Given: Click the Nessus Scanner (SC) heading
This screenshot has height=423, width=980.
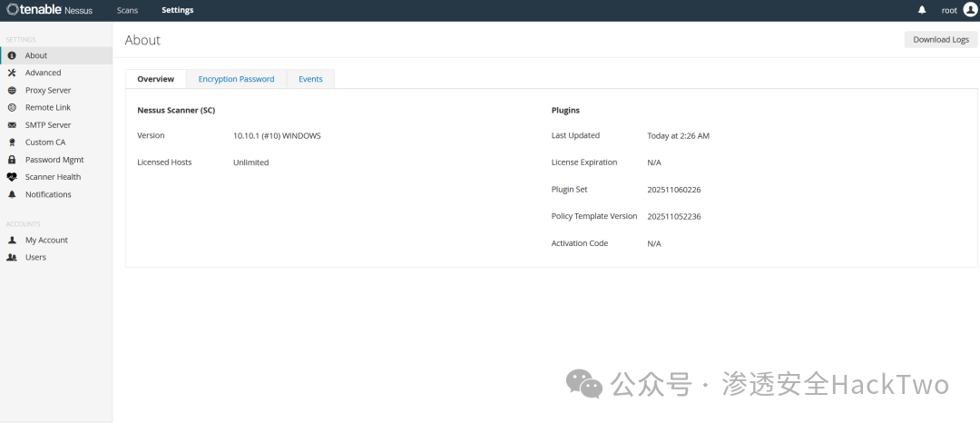Looking at the screenshot, I should 176,111.
